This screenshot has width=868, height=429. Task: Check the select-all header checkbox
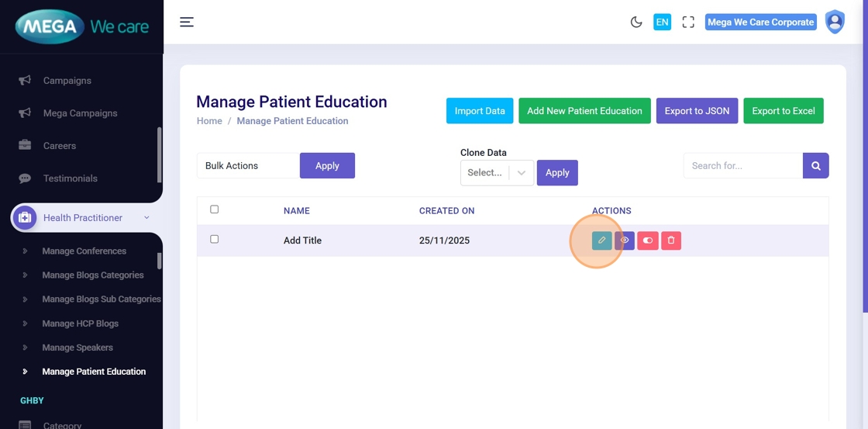215,209
